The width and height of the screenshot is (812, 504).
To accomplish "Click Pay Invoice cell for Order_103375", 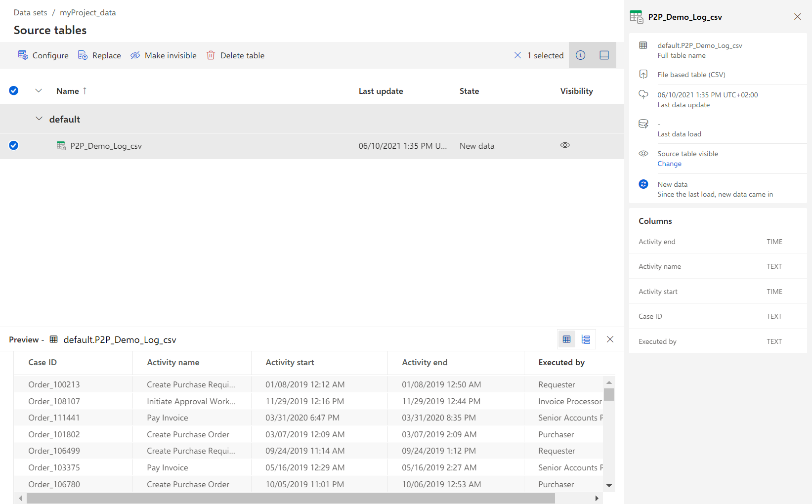I will pyautogui.click(x=168, y=467).
